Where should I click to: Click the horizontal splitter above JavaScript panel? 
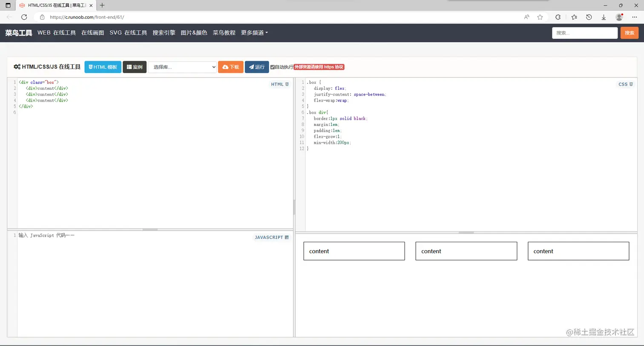150,229
